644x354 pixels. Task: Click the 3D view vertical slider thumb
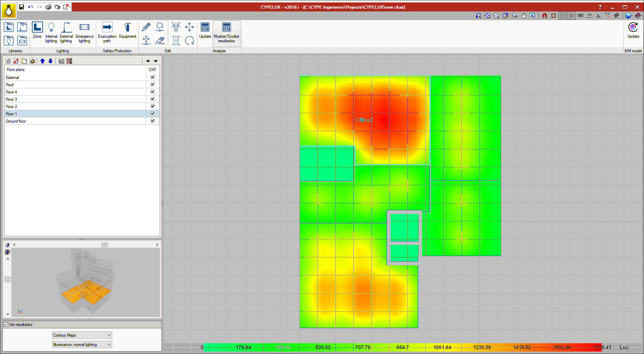(x=8, y=279)
